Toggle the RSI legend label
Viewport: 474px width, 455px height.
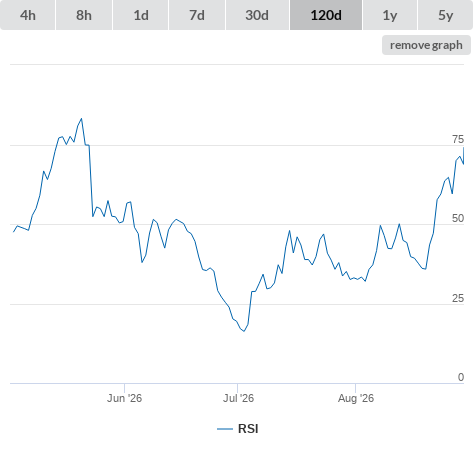[x=248, y=429]
